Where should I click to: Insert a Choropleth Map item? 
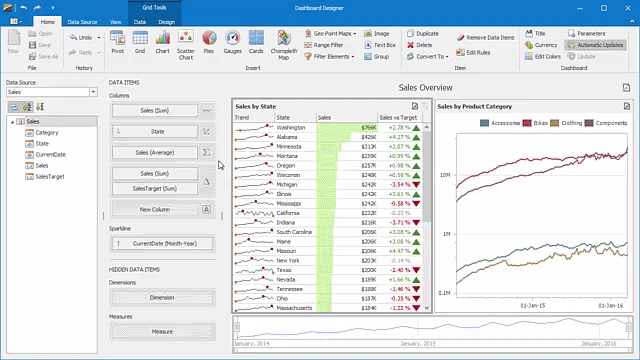coord(284,45)
